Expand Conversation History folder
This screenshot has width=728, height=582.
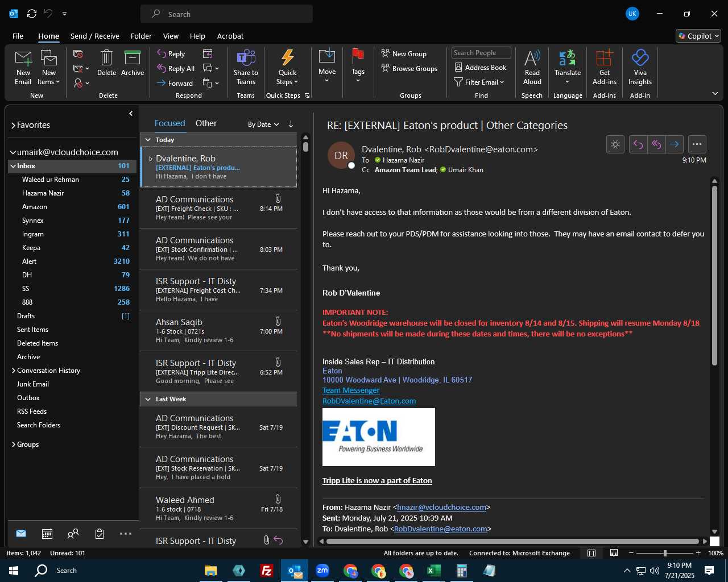[x=13, y=371]
